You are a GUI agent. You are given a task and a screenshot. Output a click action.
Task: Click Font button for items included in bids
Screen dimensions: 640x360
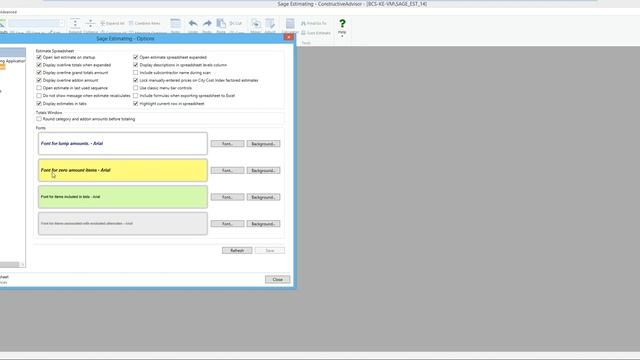click(x=227, y=197)
